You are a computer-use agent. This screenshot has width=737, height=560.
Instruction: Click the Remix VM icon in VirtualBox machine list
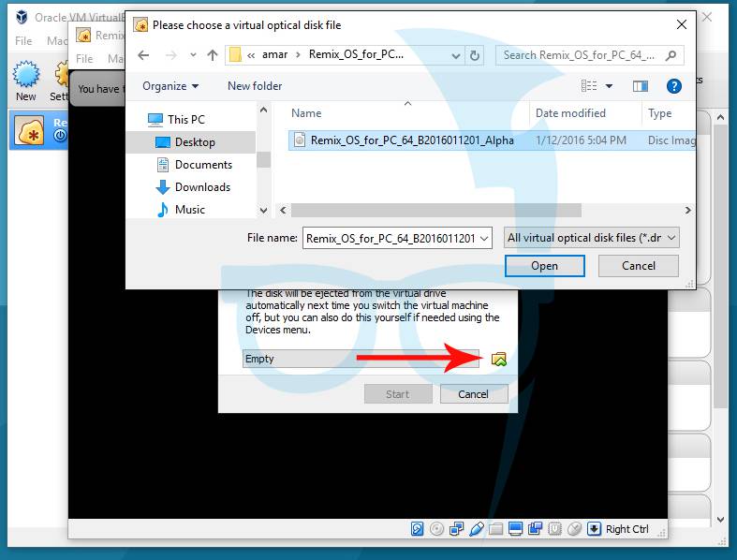(x=29, y=130)
